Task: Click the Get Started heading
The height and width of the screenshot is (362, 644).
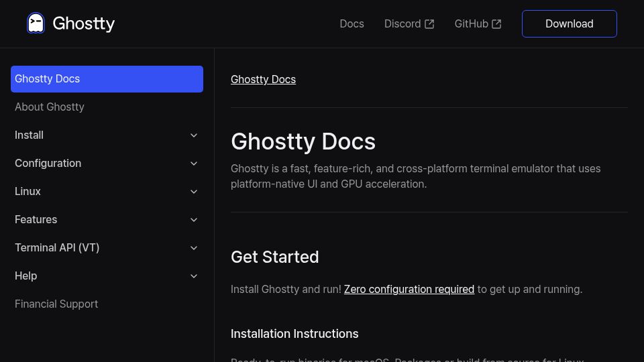Action: click(275, 257)
